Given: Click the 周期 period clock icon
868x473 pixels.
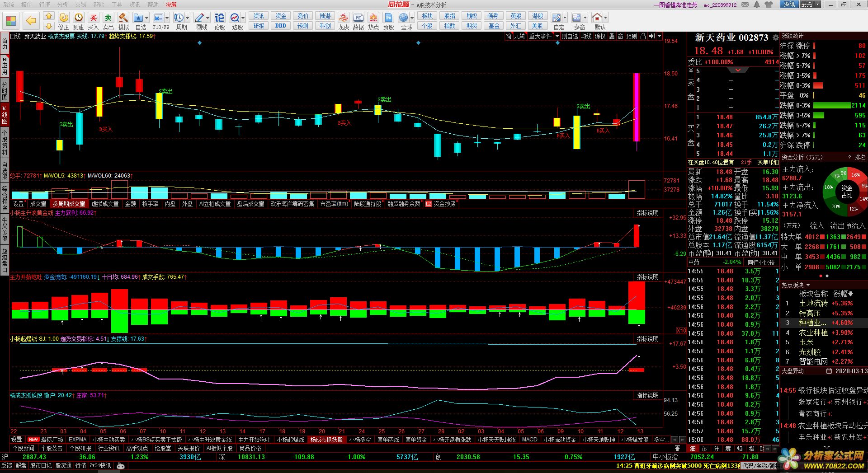Looking at the screenshot, I should (x=179, y=18).
